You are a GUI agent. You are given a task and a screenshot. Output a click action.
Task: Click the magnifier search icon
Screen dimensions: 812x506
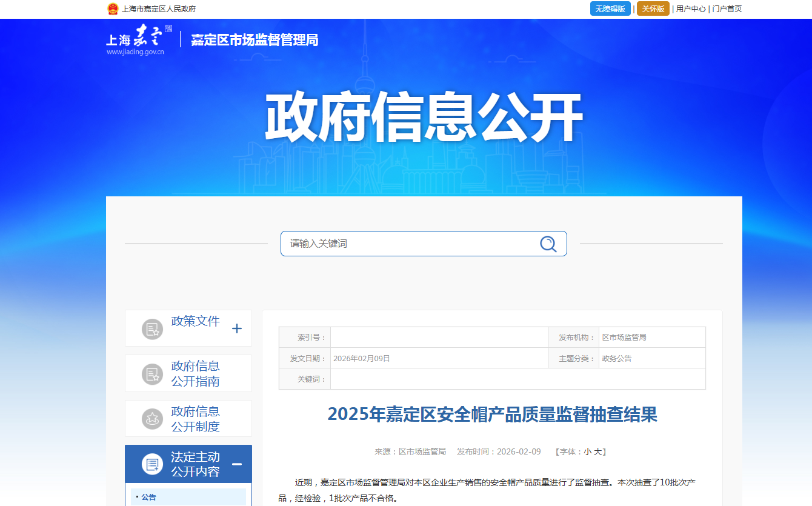pyautogui.click(x=548, y=244)
